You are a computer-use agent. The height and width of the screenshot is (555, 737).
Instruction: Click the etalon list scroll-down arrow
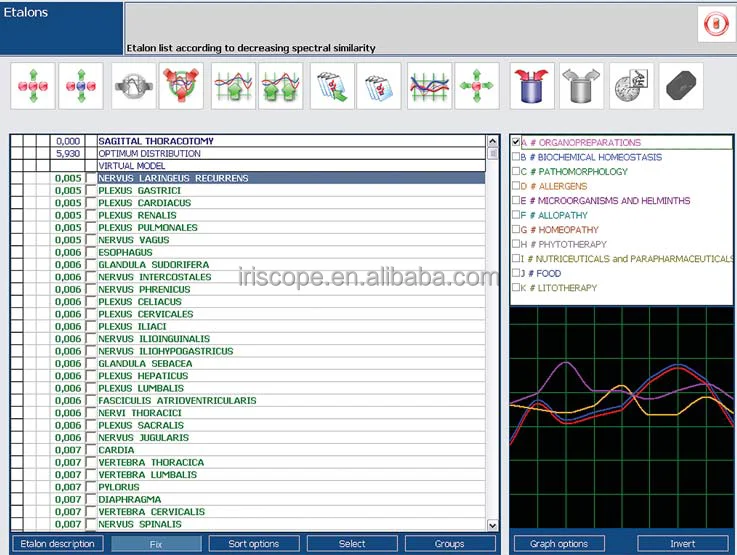(x=492, y=524)
